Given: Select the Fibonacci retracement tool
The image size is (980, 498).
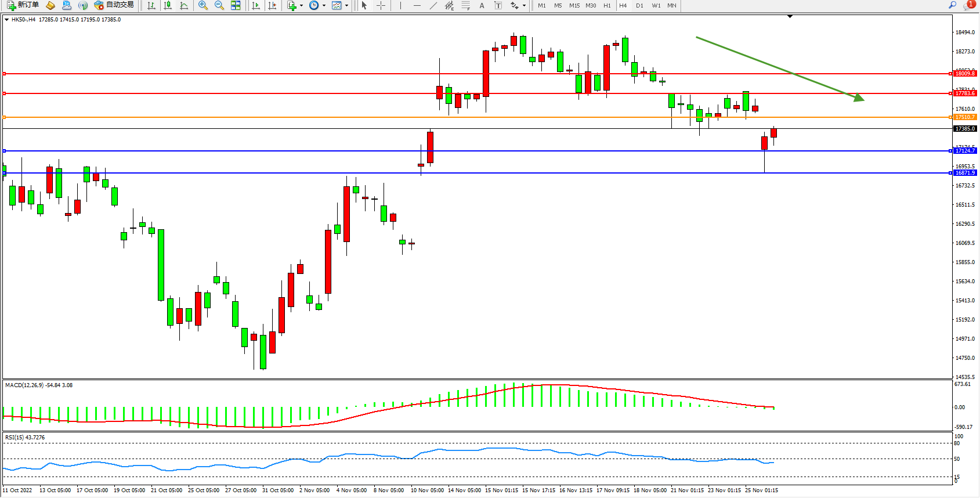Looking at the screenshot, I should click(x=465, y=5).
